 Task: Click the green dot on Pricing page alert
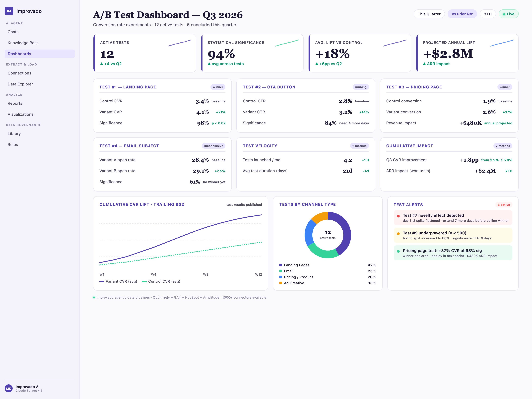pos(398,251)
